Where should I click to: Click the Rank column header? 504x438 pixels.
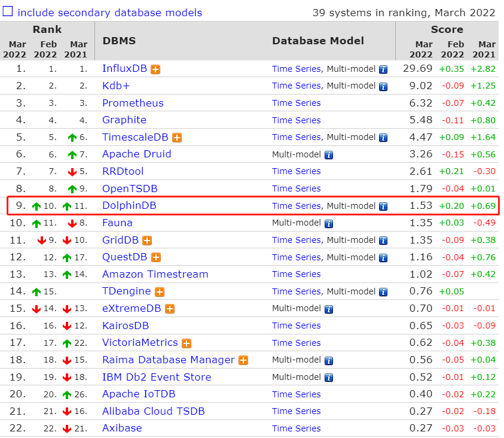pyautogui.click(x=47, y=29)
